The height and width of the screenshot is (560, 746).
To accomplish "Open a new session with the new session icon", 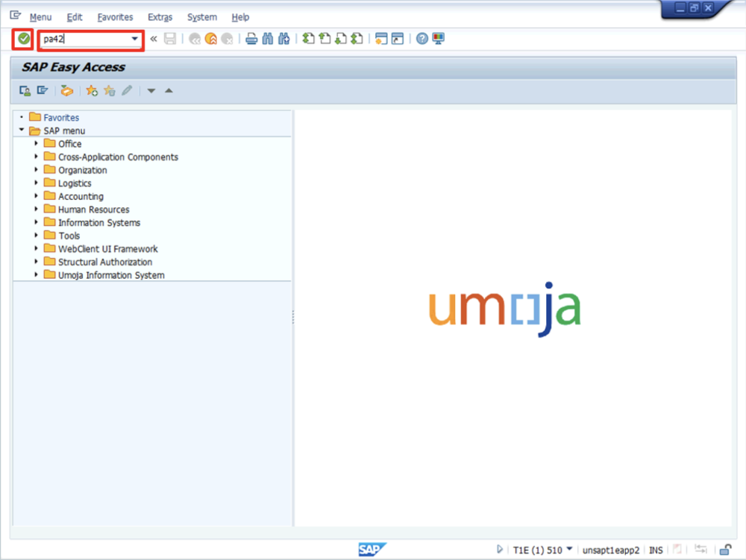I will click(x=382, y=38).
